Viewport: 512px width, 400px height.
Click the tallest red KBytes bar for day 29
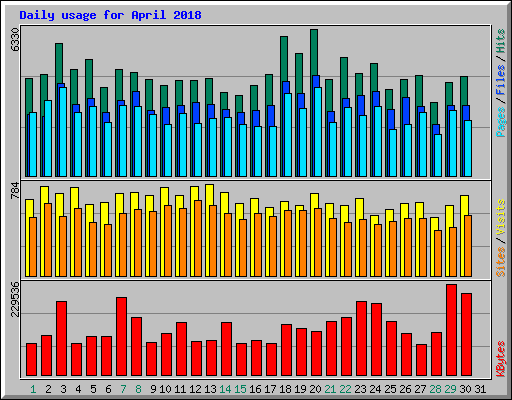point(451,330)
